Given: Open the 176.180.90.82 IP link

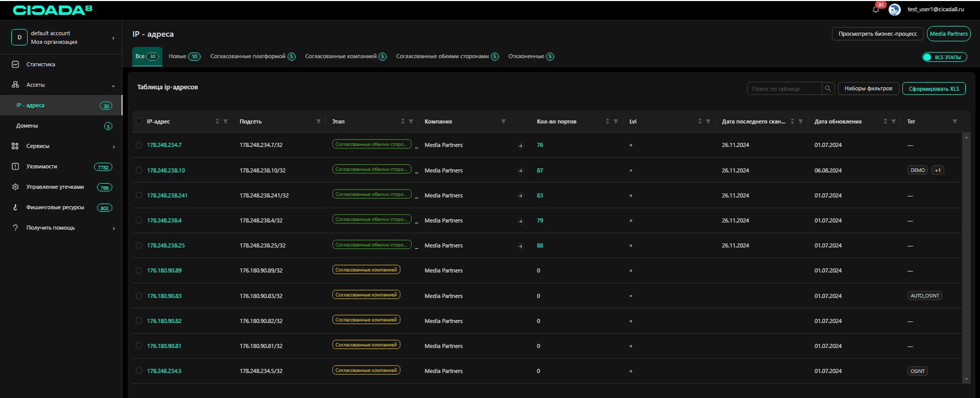Looking at the screenshot, I should (x=164, y=321).
